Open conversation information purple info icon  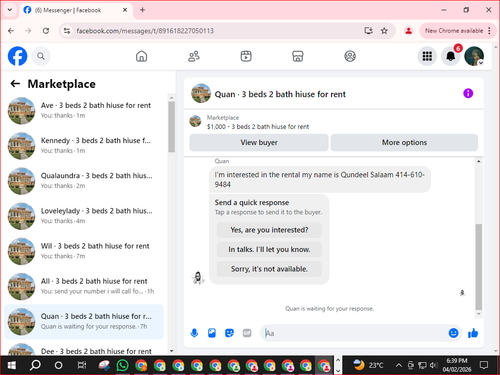pos(468,93)
